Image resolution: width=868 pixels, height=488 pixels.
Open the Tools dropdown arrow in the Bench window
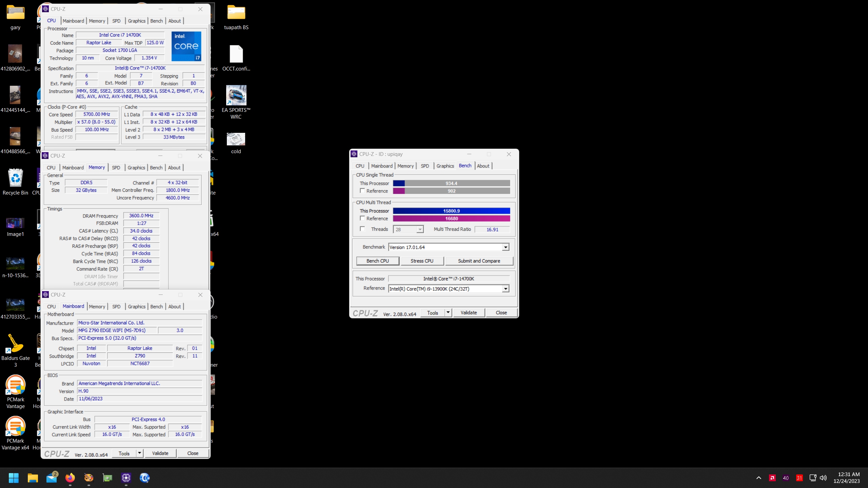pos(448,312)
